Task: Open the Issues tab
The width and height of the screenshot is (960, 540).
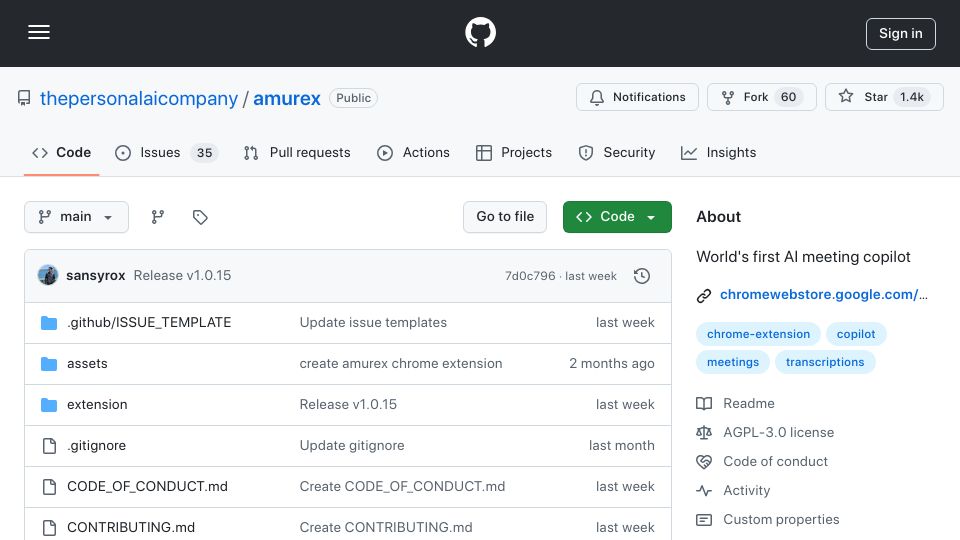Action: click(x=166, y=152)
